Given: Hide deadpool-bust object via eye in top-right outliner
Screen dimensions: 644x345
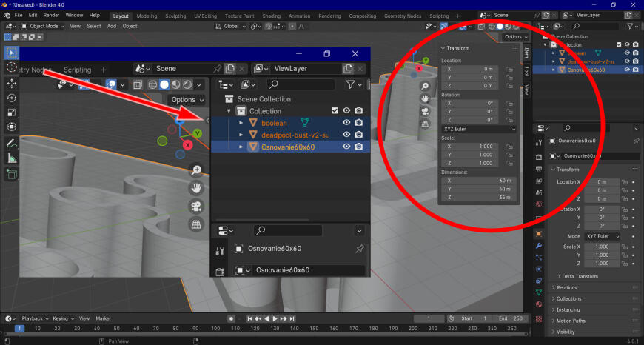Looking at the screenshot, I should pos(627,61).
